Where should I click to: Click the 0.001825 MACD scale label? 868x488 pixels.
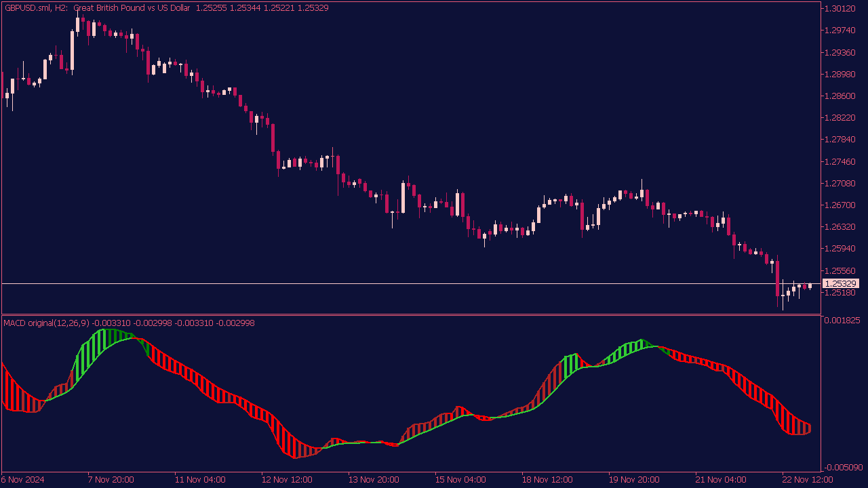tap(843, 320)
